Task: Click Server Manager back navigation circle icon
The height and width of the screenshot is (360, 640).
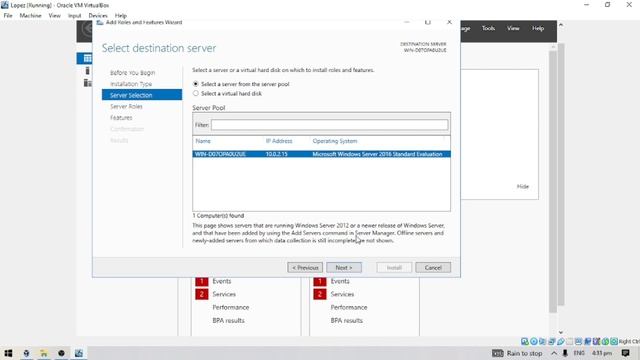Action: (86, 30)
